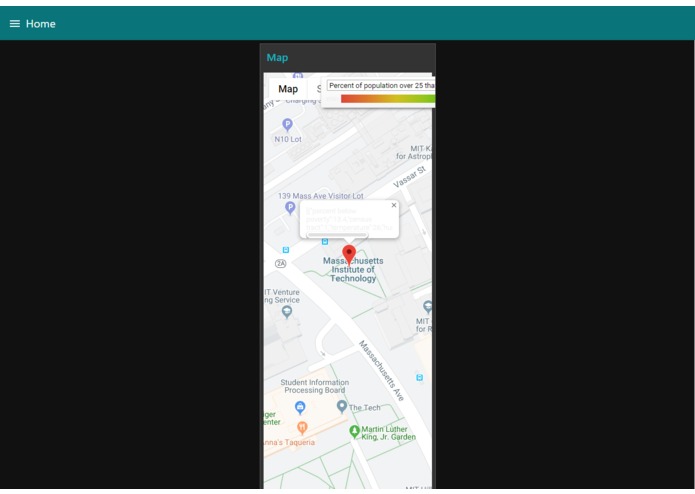Image resolution: width=695 pixels, height=494 pixels.
Task: Click the Map panel heading
Action: coord(277,58)
